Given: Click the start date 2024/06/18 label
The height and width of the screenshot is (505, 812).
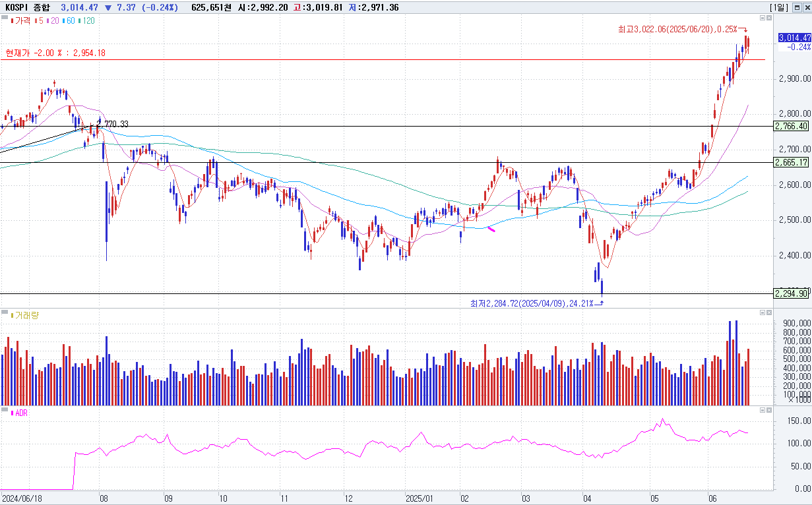Looking at the screenshot, I should click(x=20, y=499).
